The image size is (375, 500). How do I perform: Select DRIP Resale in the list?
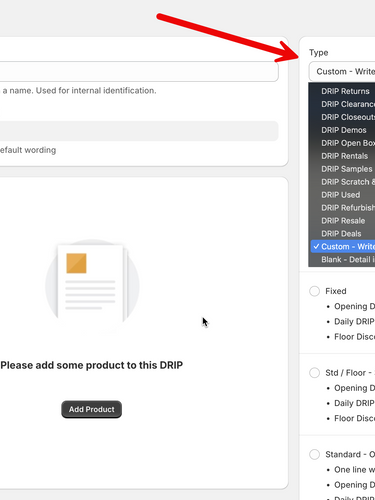(x=342, y=221)
